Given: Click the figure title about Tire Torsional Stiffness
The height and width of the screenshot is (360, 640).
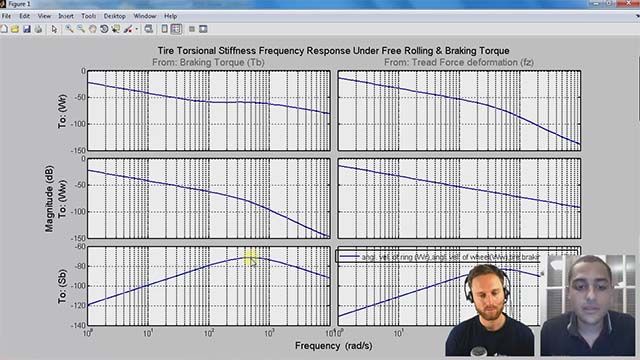Looking at the screenshot, I should pyautogui.click(x=333, y=51).
